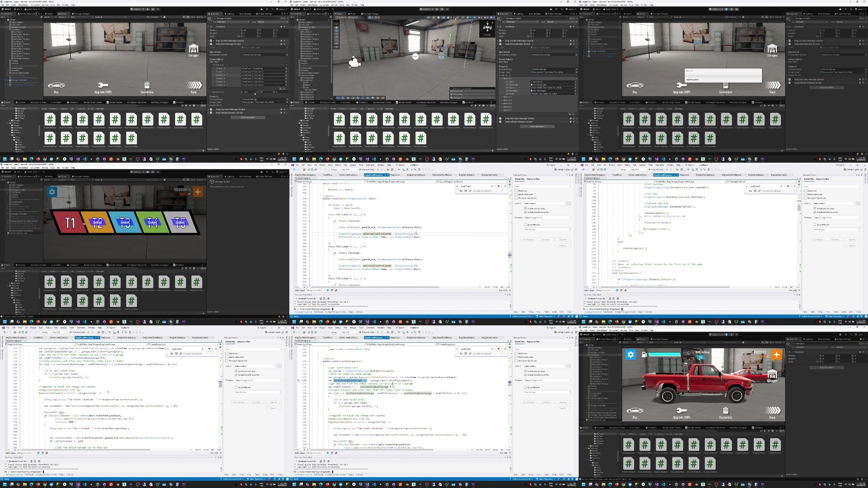
Task: Toggle the Drag Settings Manager checkbox in the Park Places Inspector
Action: pos(214,112)
